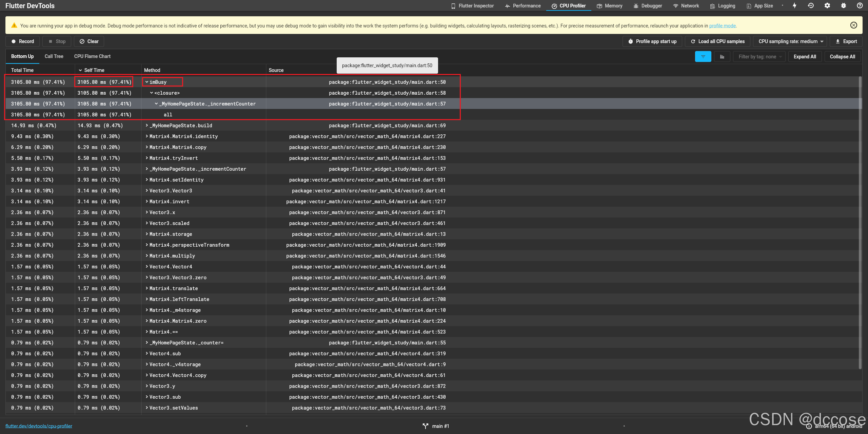Start recording with Record button

23,41
